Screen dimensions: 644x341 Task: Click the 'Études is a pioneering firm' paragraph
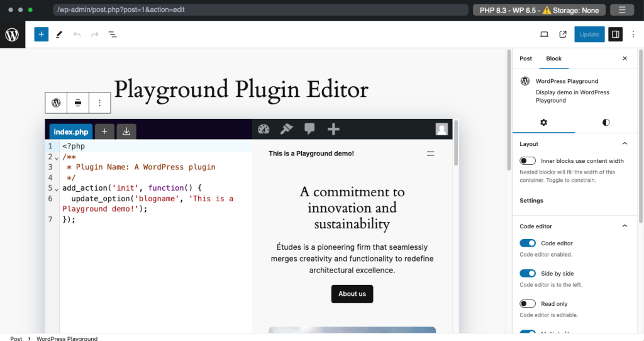point(352,259)
